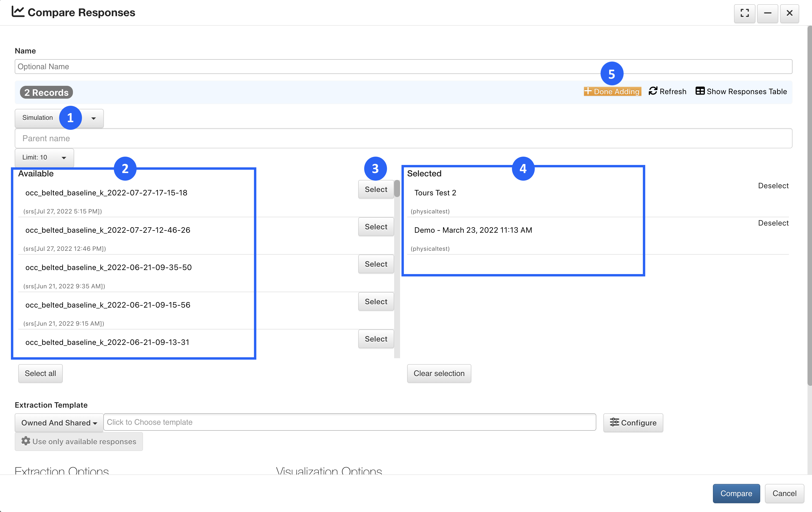Cancel the comparison dialog
This screenshot has height=512, width=812.
784,493
